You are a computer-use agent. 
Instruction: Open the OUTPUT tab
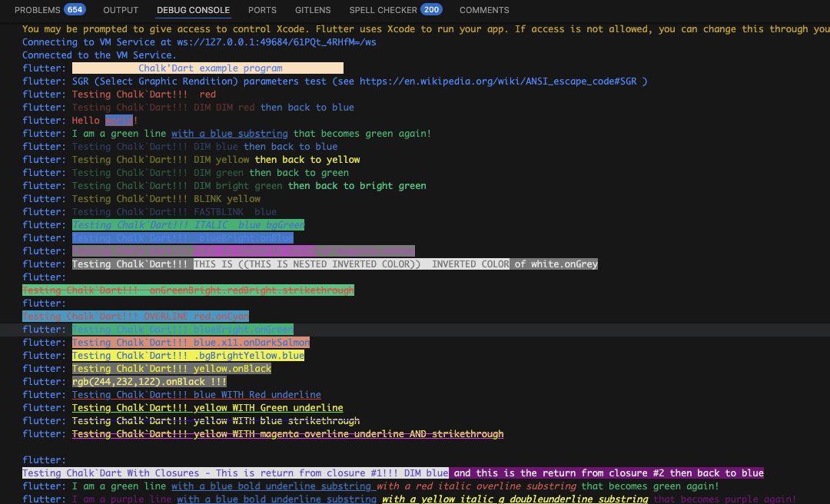click(121, 10)
